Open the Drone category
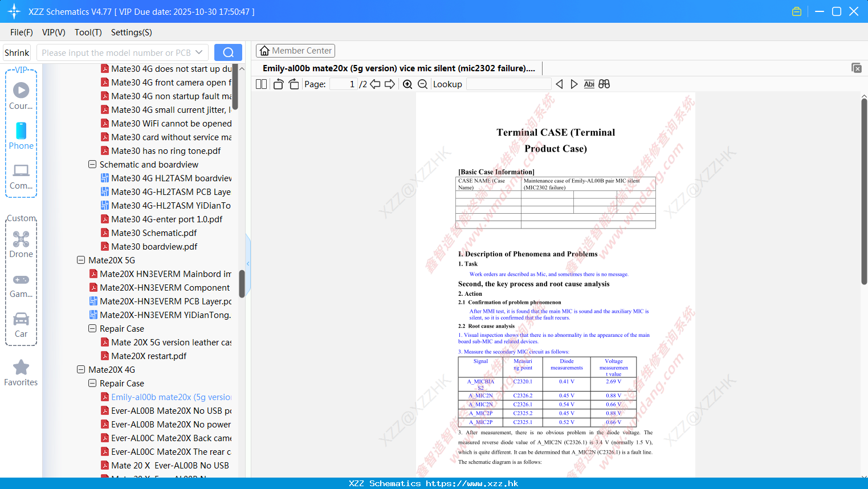868x489 pixels. pos(21,244)
